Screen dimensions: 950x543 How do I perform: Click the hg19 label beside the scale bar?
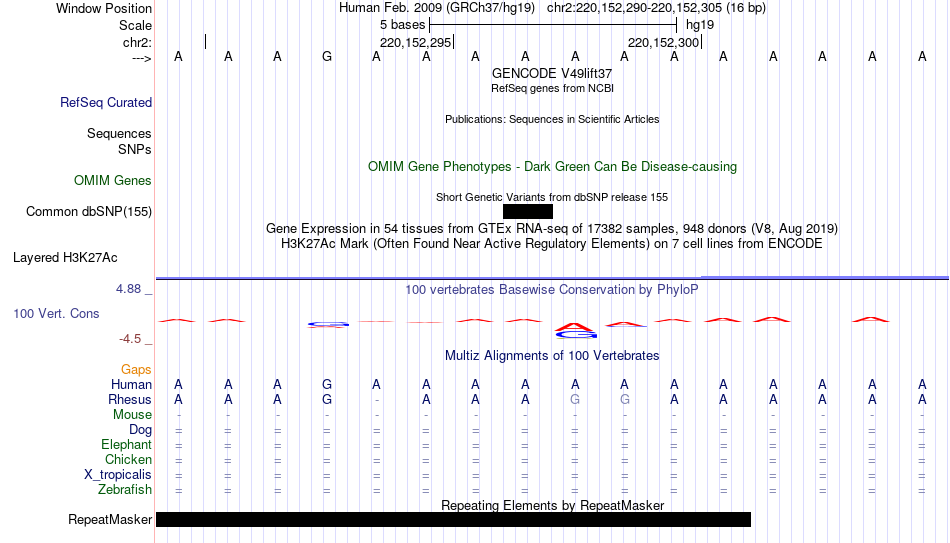(x=700, y=25)
